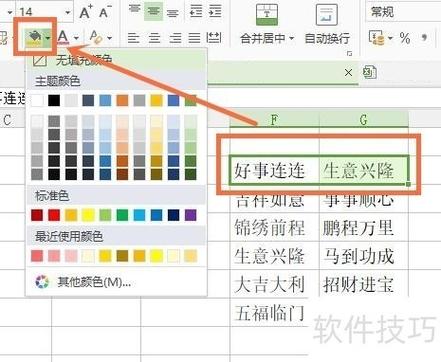This screenshot has width=441, height=362.
Task: Increase font size with A+ icon
Action: pos(86,12)
